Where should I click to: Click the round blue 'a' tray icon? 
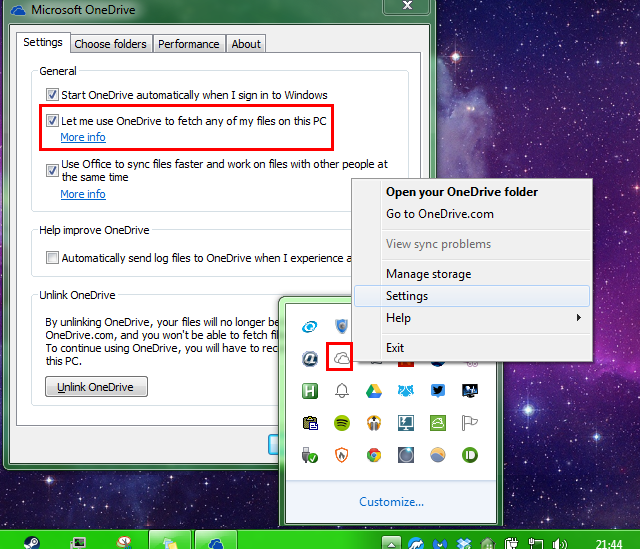tap(310, 359)
